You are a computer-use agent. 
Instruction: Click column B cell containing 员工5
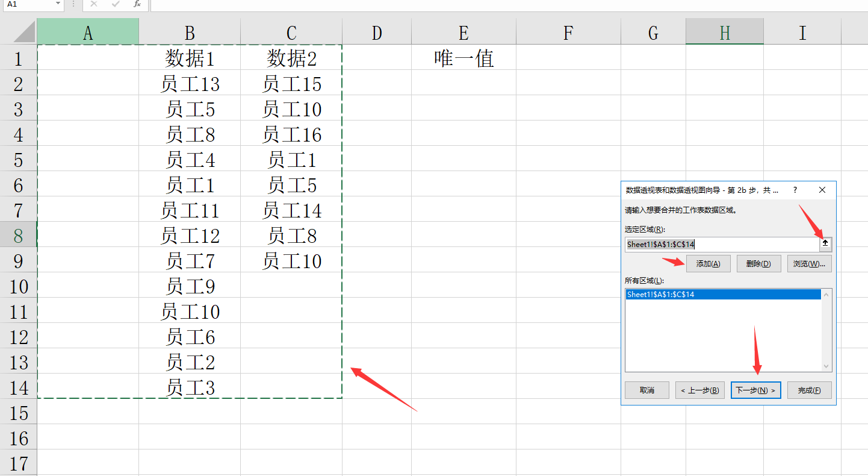pyautogui.click(x=190, y=109)
